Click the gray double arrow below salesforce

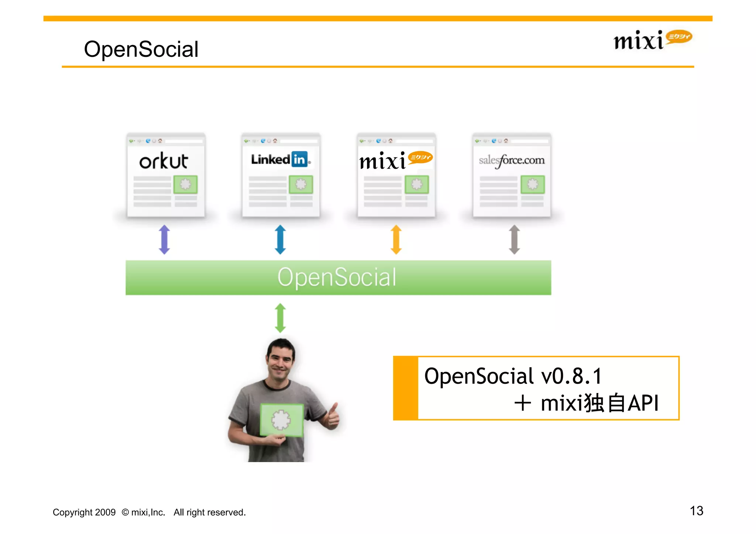(x=514, y=240)
